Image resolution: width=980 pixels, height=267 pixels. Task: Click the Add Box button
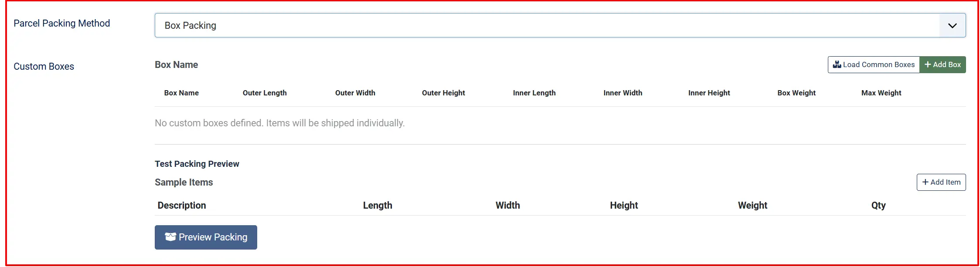[x=943, y=64]
